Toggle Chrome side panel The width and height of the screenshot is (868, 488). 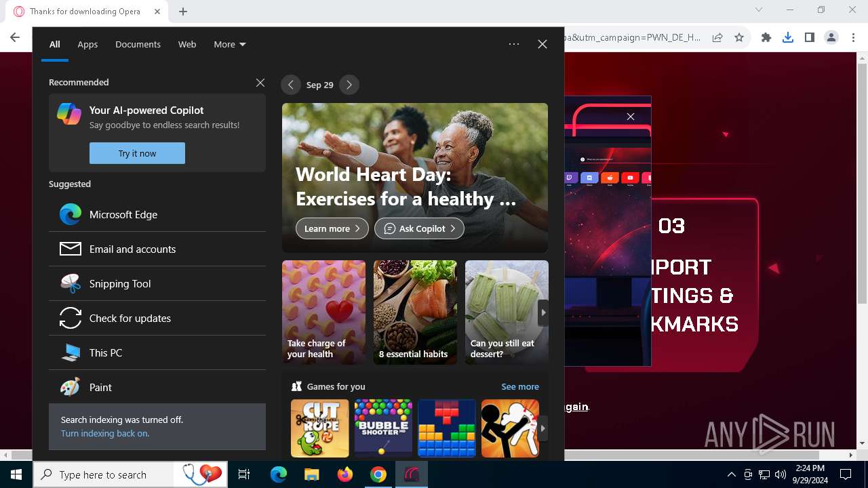coord(810,37)
